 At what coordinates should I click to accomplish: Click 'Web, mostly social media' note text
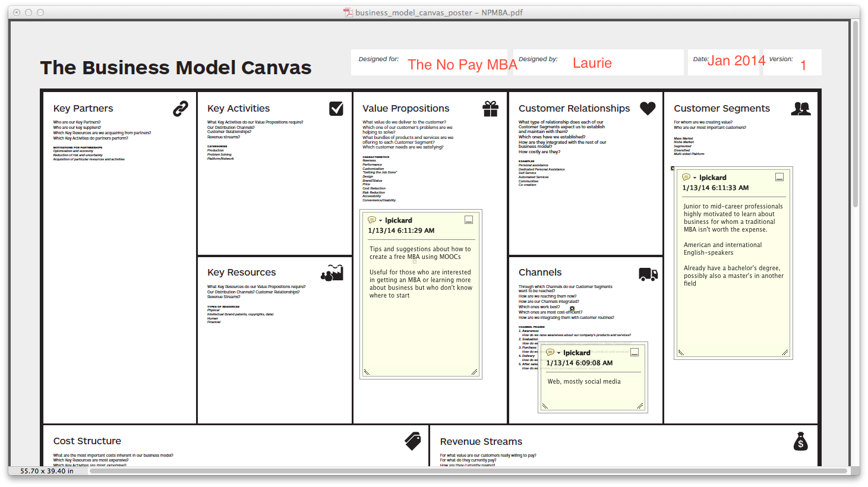[584, 381]
